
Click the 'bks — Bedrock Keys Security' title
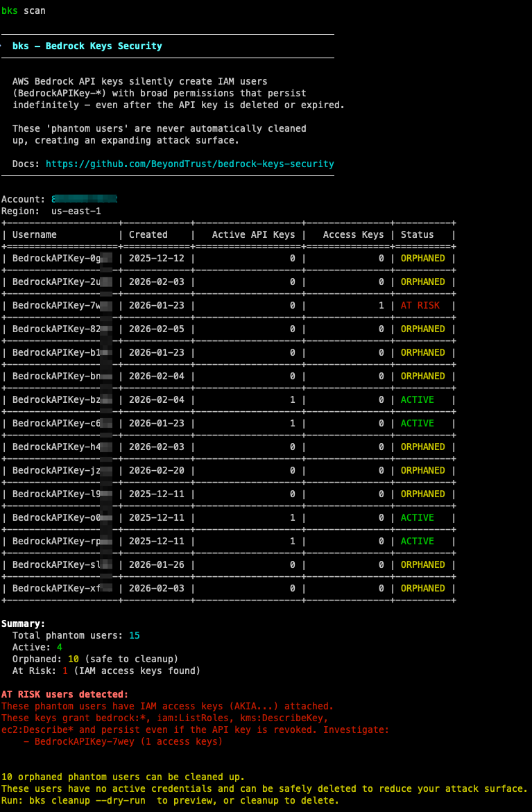click(87, 46)
